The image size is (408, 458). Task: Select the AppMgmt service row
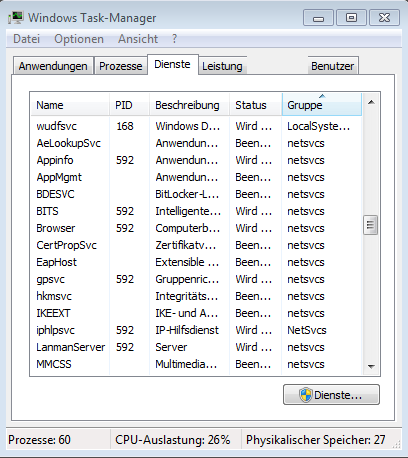[196, 177]
